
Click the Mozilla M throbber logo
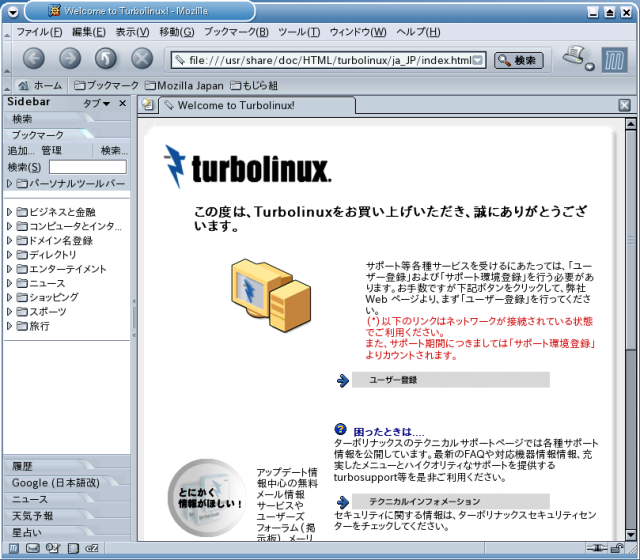(614, 60)
